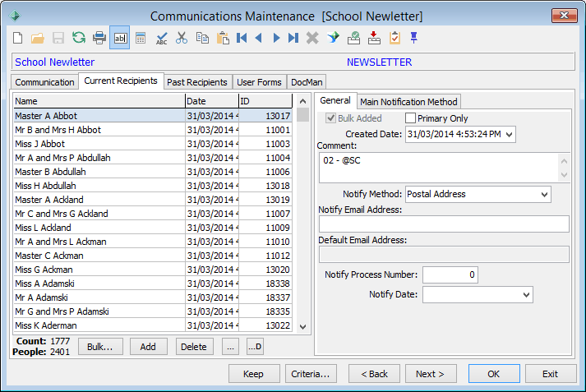Click the Keep button
The image size is (586, 392).
coord(253,374)
